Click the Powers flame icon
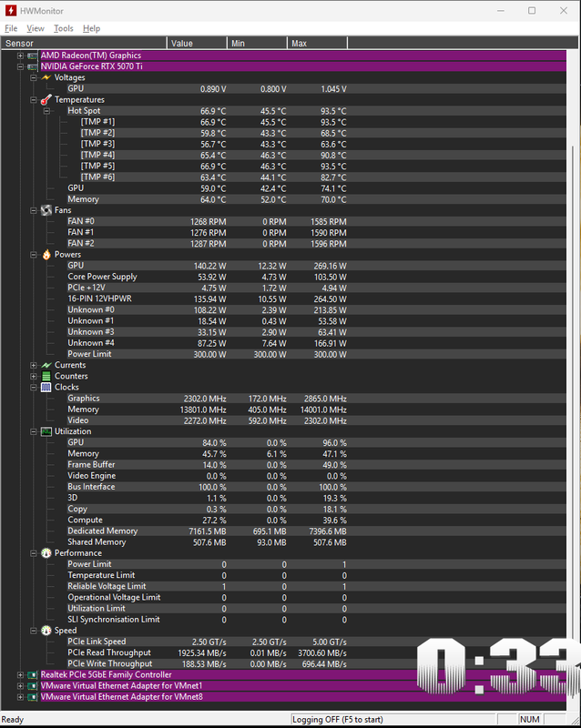581x728 pixels. click(x=46, y=255)
